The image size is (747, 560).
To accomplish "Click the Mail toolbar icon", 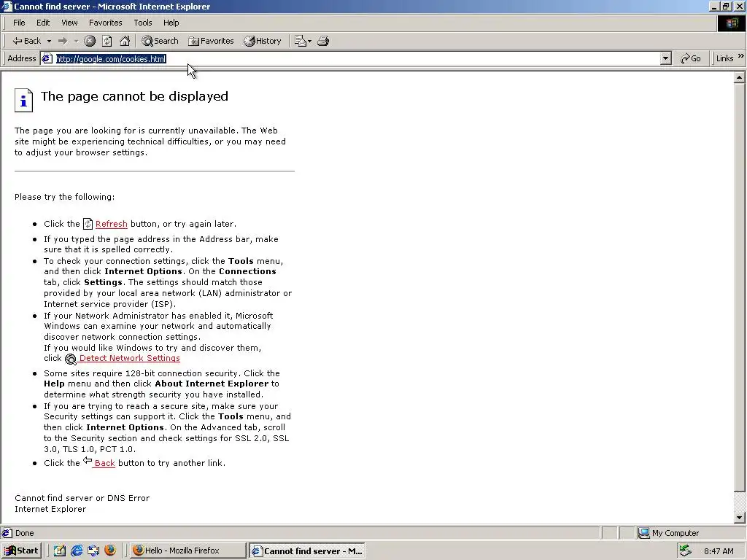I will pyautogui.click(x=300, y=41).
